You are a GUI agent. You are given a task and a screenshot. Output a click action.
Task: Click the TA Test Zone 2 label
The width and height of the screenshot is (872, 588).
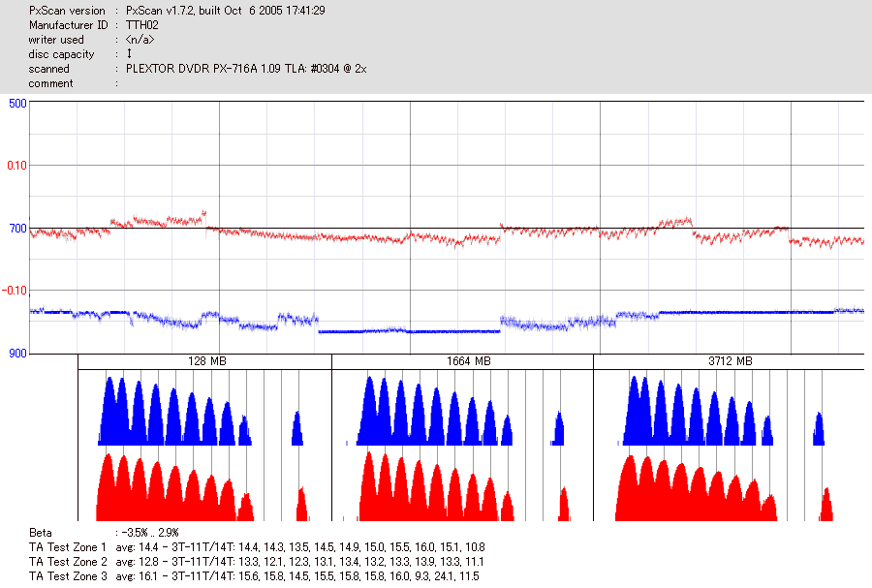pyautogui.click(x=67, y=561)
